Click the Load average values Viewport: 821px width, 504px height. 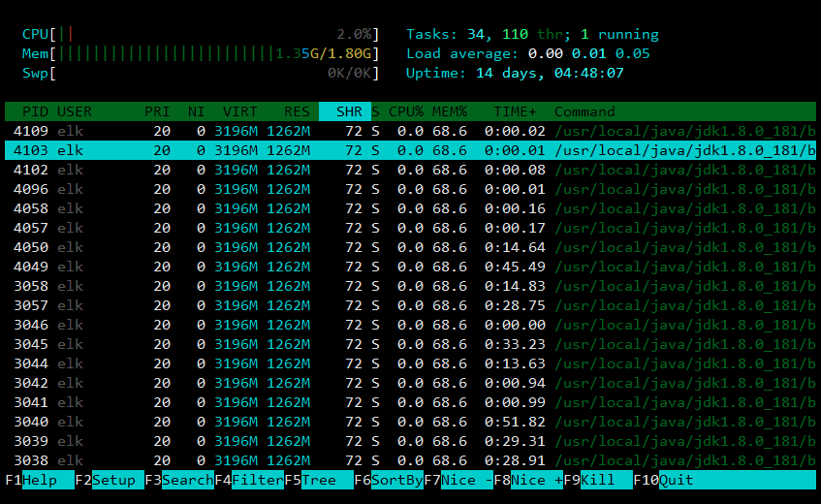pyautogui.click(x=589, y=53)
